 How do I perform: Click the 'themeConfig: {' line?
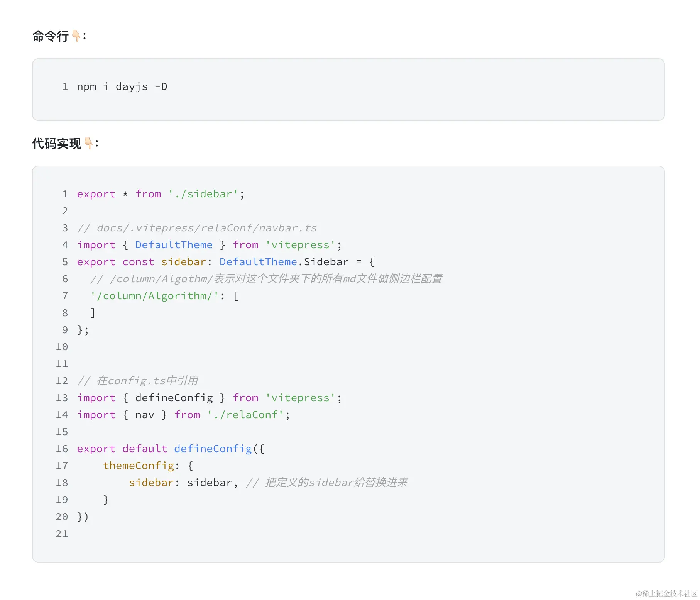coord(148,466)
